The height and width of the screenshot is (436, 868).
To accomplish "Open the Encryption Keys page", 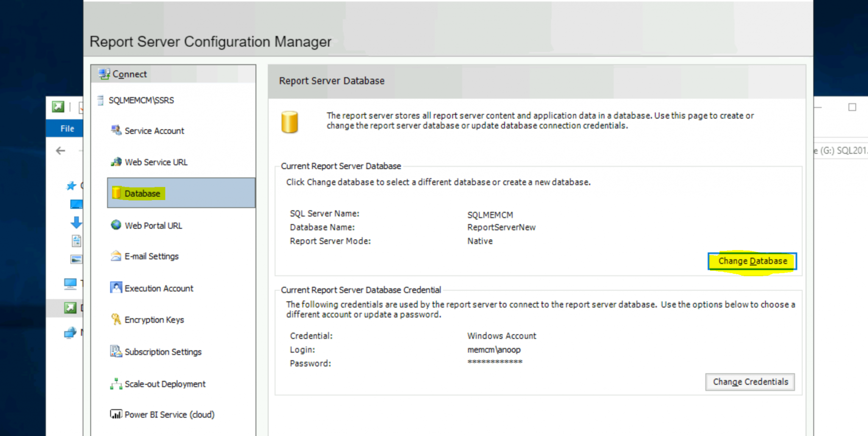I will [154, 319].
